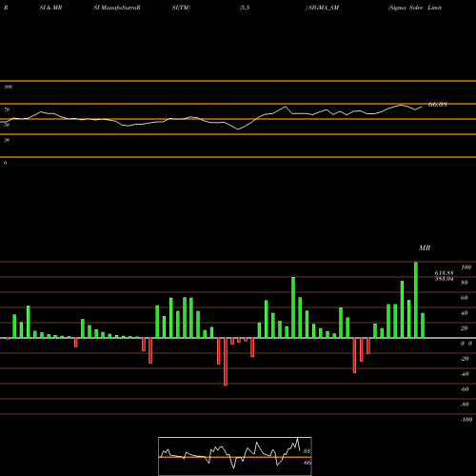This screenshot has height=476, width=476.
Task: Click the SI & MR header label
Action: tap(50, 8)
